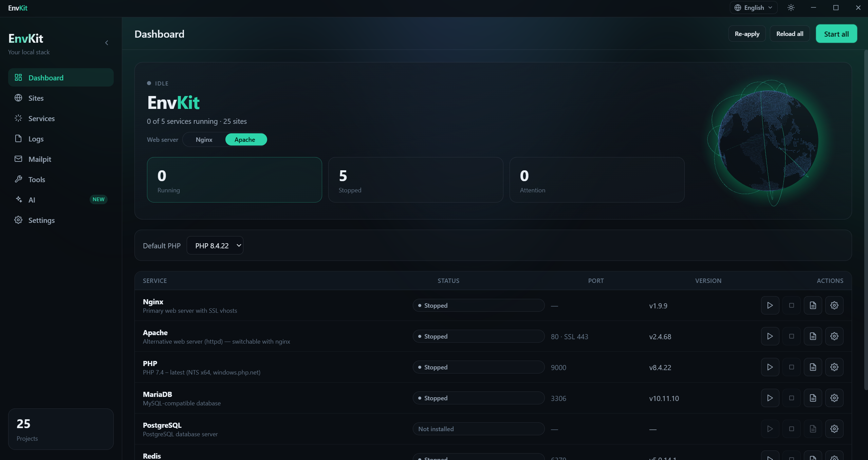
Task: Click the Apache port 80 · SSL 443 text
Action: coord(569,337)
